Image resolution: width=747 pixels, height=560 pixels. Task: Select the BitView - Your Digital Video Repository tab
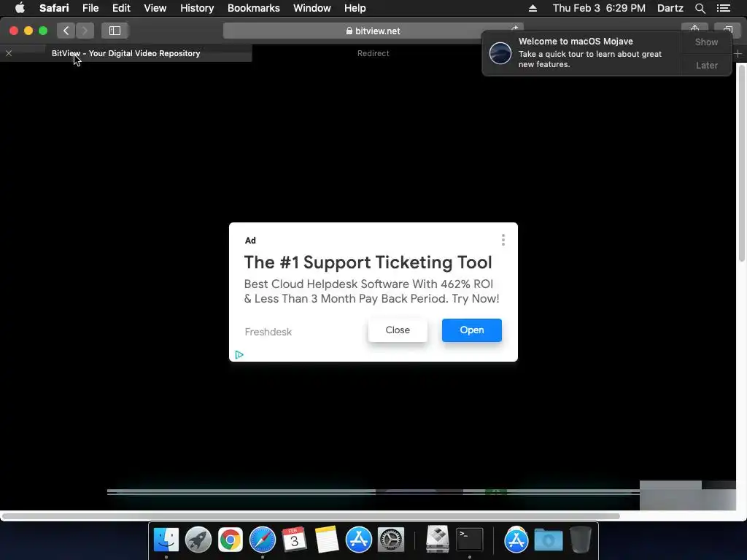(x=125, y=53)
